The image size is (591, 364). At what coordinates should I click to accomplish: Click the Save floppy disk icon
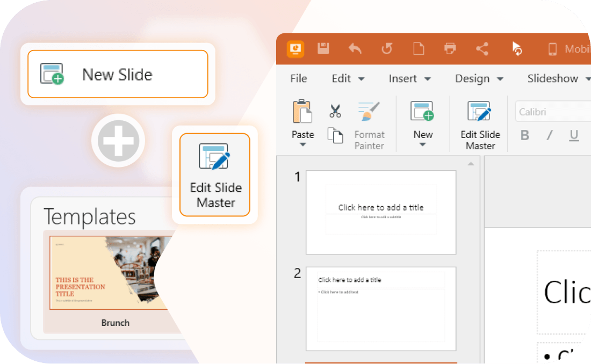pos(323,49)
